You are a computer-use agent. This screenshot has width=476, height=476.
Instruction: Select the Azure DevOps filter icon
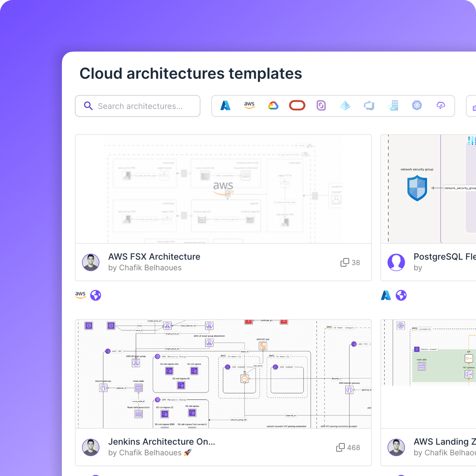click(x=369, y=106)
